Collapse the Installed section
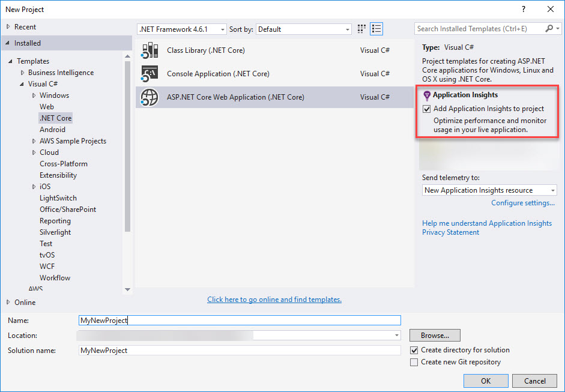 coord(8,43)
